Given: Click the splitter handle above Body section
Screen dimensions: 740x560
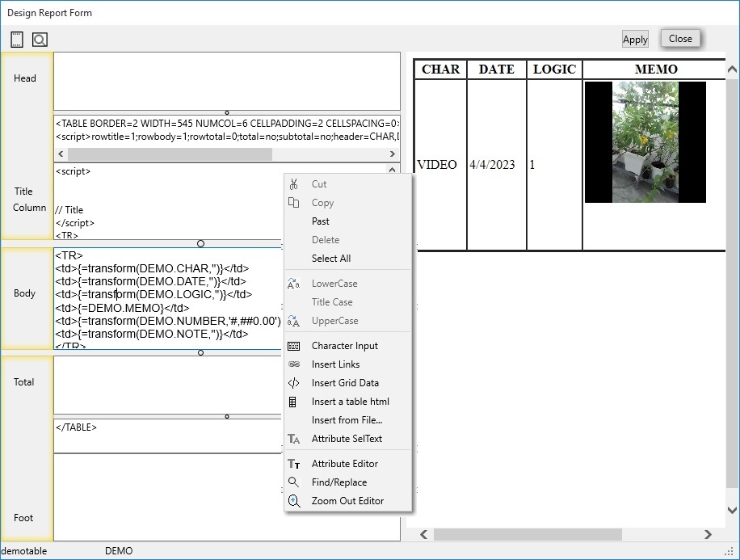Looking at the screenshot, I should pos(200,243).
